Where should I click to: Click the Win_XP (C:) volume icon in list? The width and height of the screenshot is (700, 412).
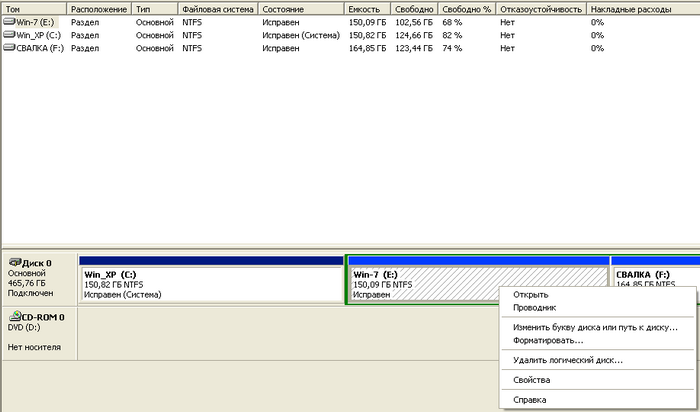point(9,34)
